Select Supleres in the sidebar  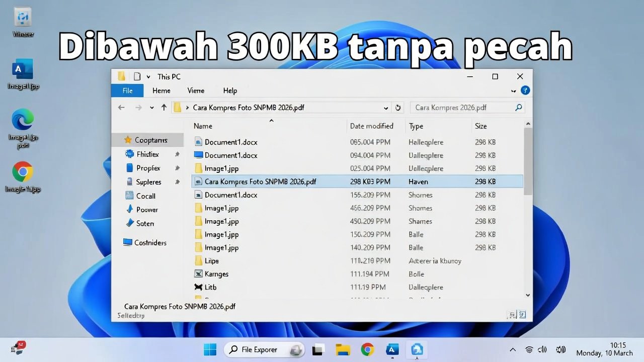pos(148,182)
